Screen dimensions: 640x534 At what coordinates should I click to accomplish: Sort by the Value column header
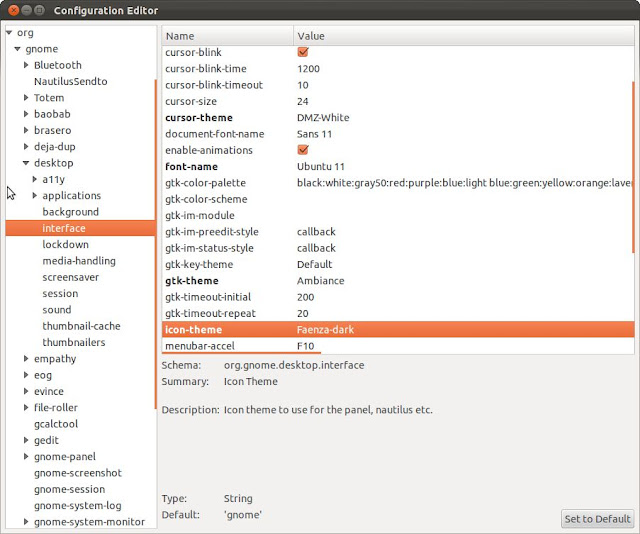click(464, 36)
